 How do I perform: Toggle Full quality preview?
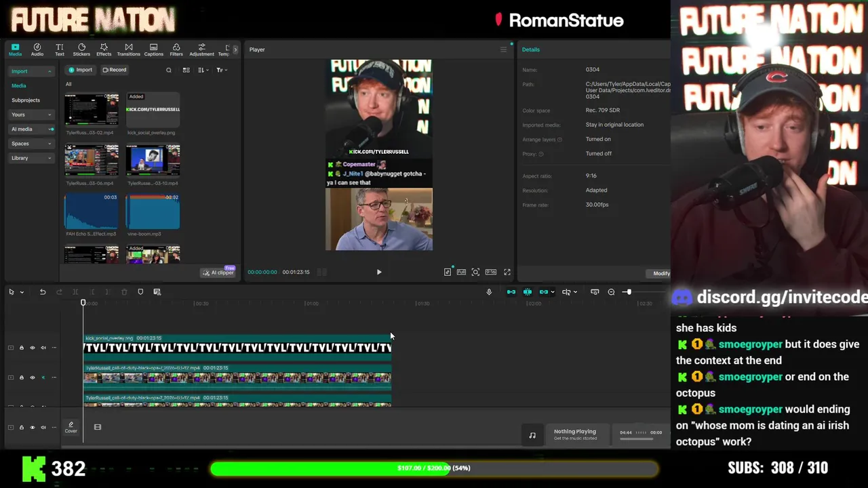(461, 272)
